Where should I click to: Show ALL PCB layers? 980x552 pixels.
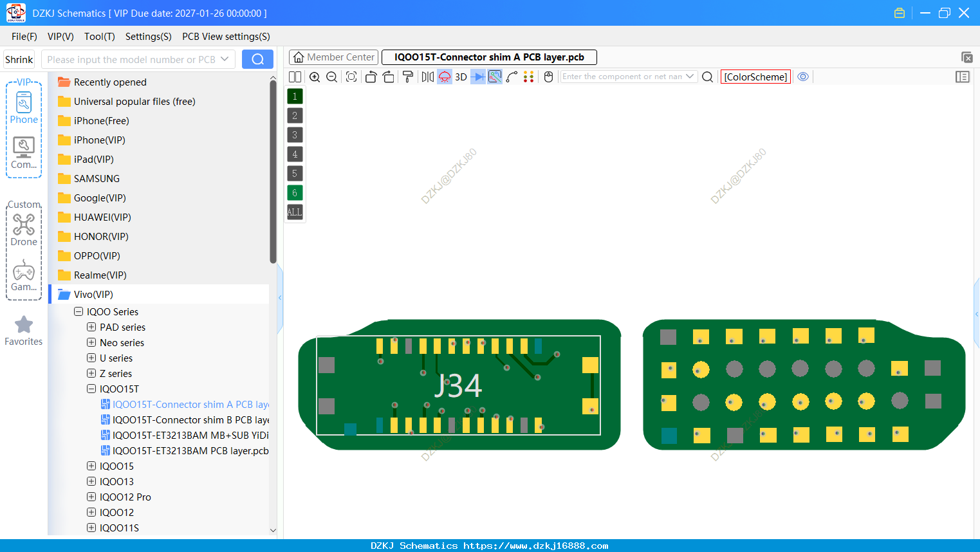pos(295,212)
